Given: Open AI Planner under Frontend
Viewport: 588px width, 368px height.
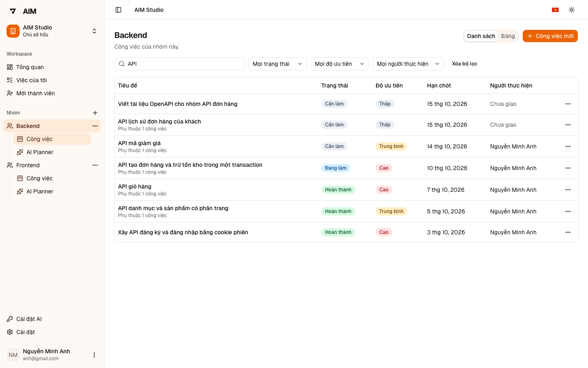Looking at the screenshot, I should pos(52,191).
